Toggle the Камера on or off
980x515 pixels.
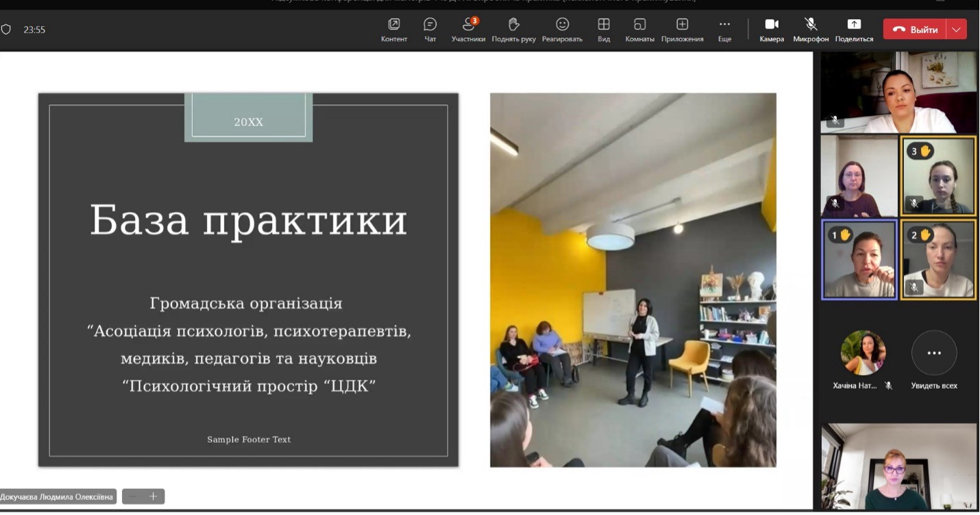[772, 29]
